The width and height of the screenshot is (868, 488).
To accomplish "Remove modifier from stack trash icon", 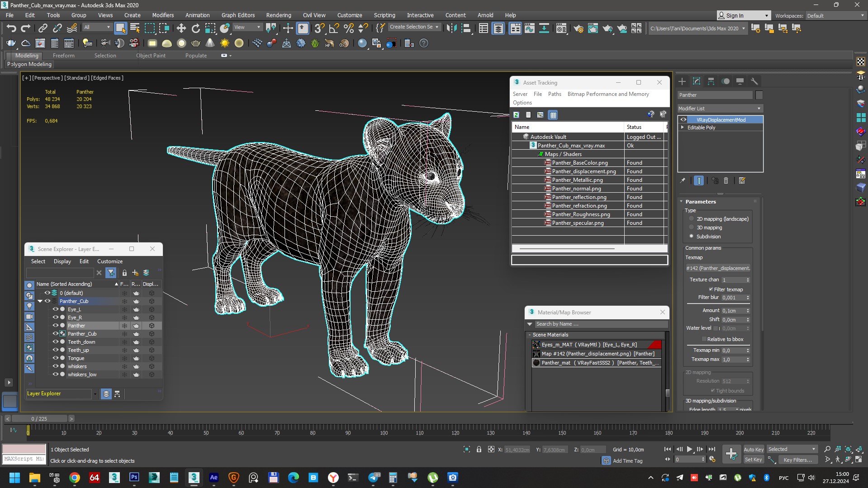I will point(726,180).
